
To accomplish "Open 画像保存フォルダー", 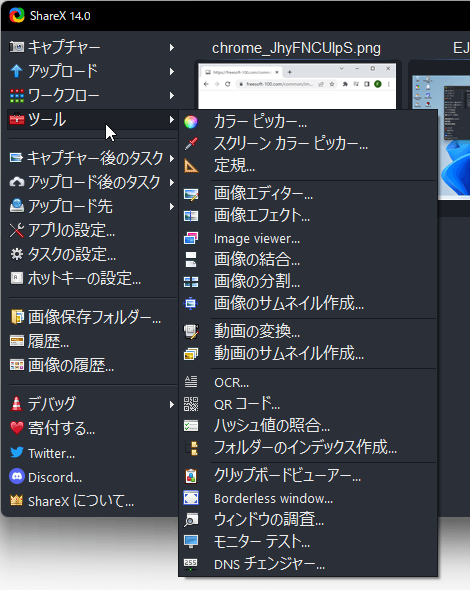I will click(92, 317).
